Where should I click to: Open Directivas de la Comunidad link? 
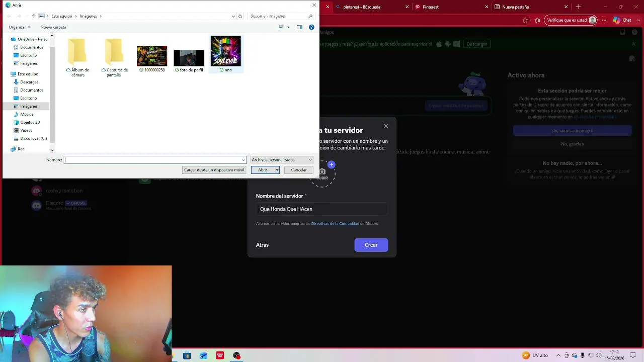[x=335, y=224]
